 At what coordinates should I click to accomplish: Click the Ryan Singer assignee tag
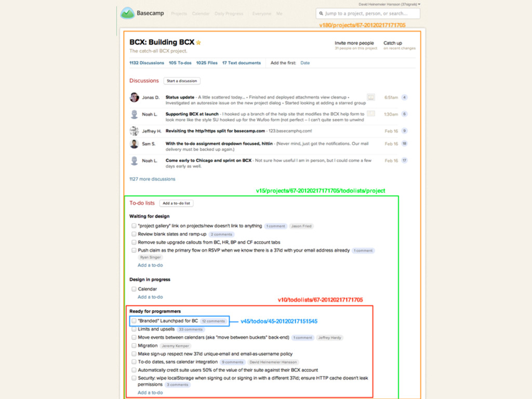click(150, 257)
